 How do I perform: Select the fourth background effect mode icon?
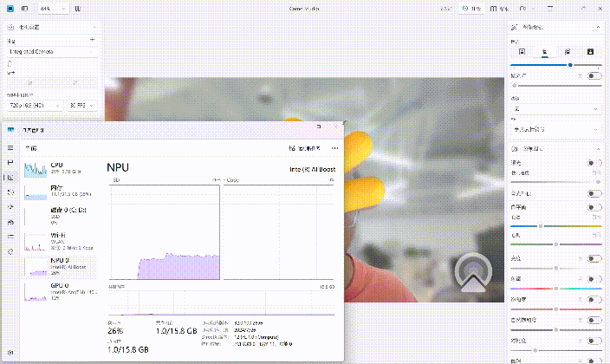[x=590, y=52]
